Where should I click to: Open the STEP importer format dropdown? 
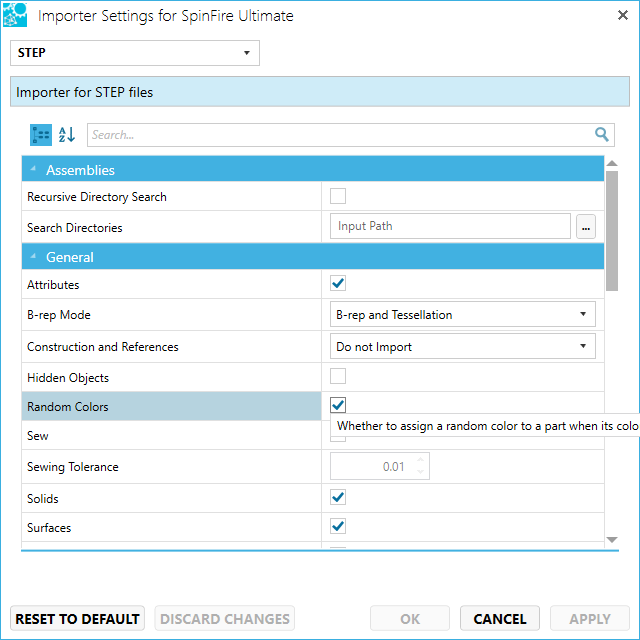click(135, 53)
